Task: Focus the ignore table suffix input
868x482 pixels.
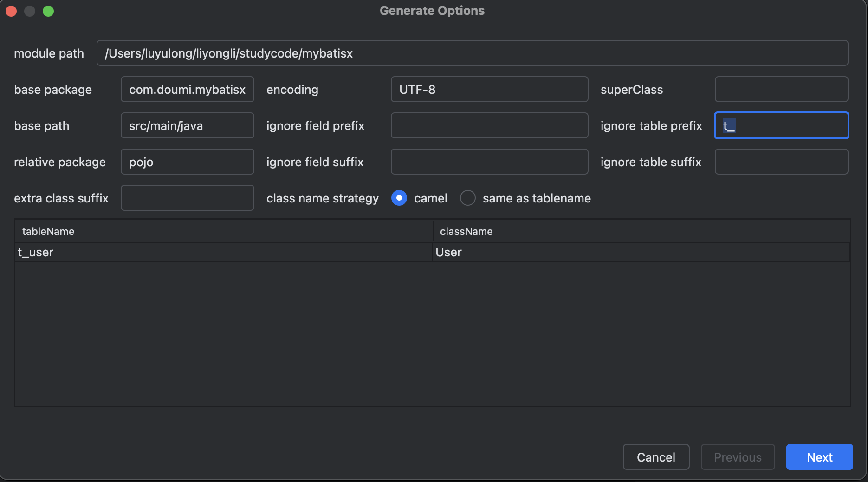Action: (x=781, y=162)
